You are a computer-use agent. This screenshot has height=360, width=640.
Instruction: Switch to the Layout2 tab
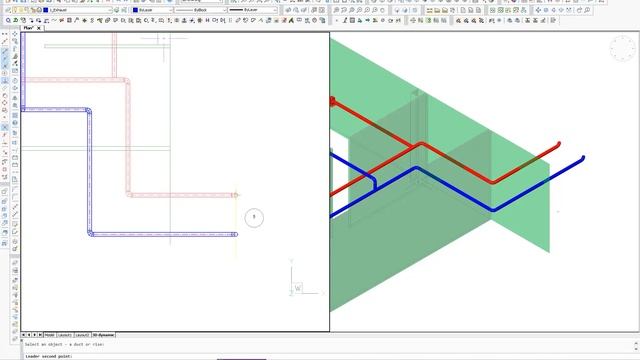point(82,335)
